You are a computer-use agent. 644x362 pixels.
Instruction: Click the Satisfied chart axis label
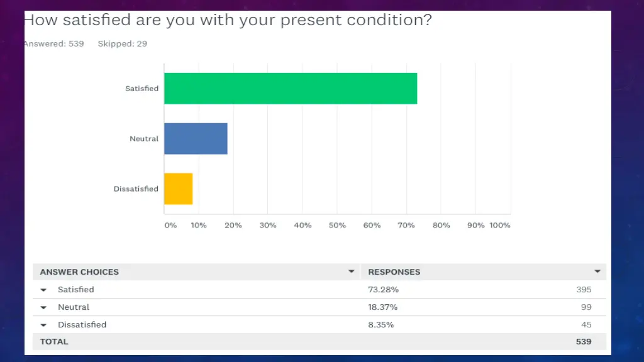tap(142, 88)
